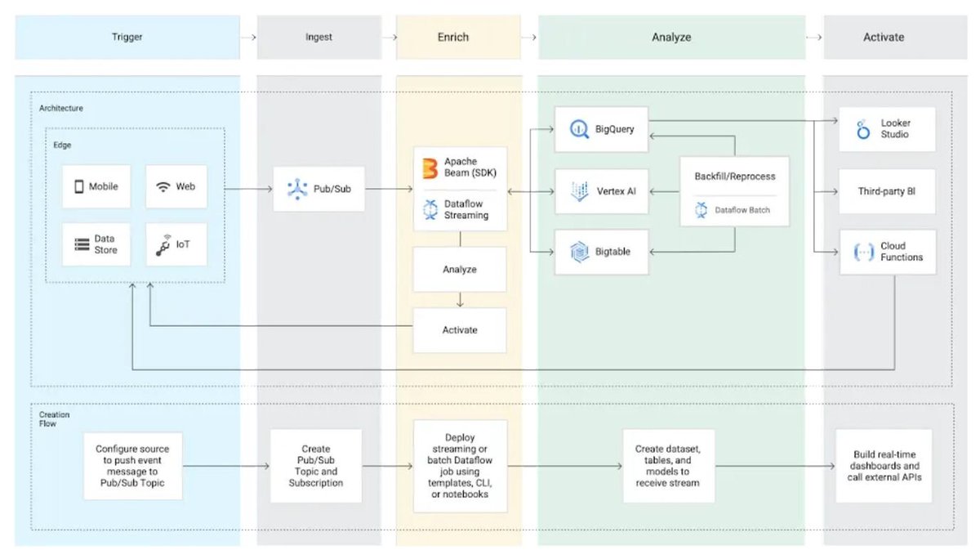Click the Vertex AI icon
The height and width of the screenshot is (559, 980).
click(580, 191)
